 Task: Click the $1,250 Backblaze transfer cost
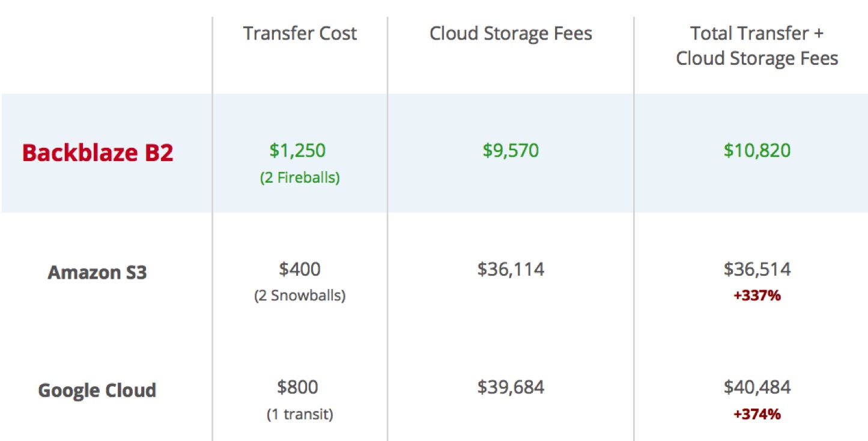[297, 150]
